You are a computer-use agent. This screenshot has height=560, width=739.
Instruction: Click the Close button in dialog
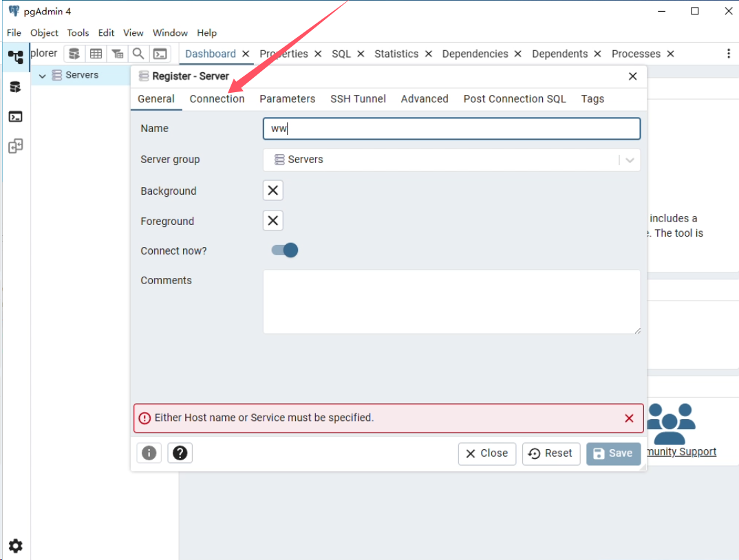point(487,453)
